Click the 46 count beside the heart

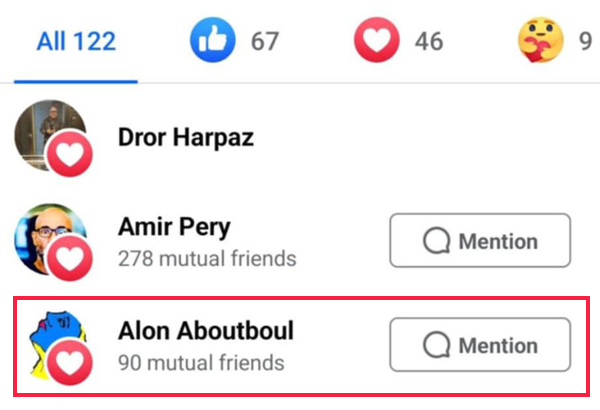tap(427, 42)
